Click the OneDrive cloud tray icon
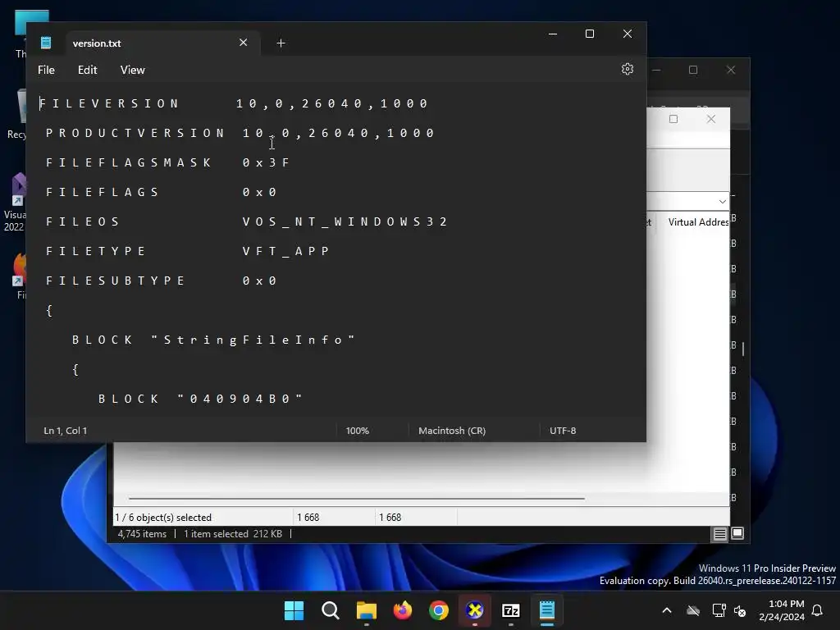Viewport: 840px width, 630px height. point(693,610)
